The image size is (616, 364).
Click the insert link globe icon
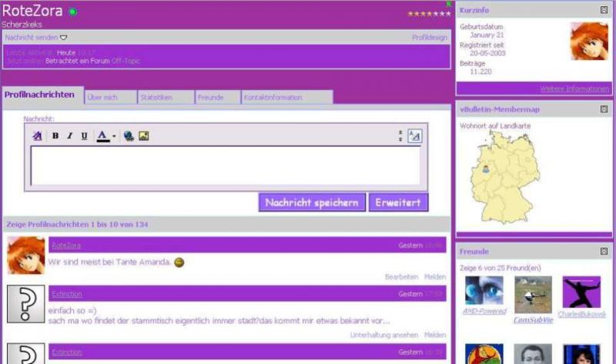pyautogui.click(x=129, y=136)
